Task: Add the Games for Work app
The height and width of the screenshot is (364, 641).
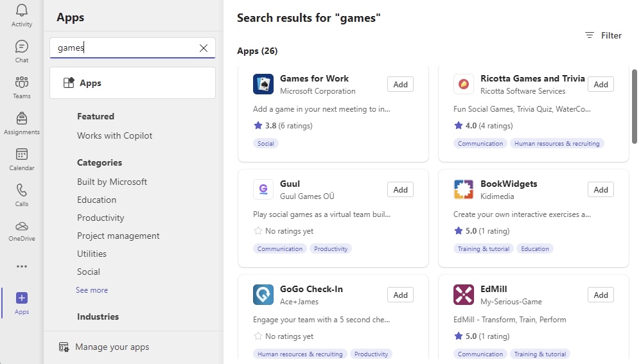Action: click(400, 85)
